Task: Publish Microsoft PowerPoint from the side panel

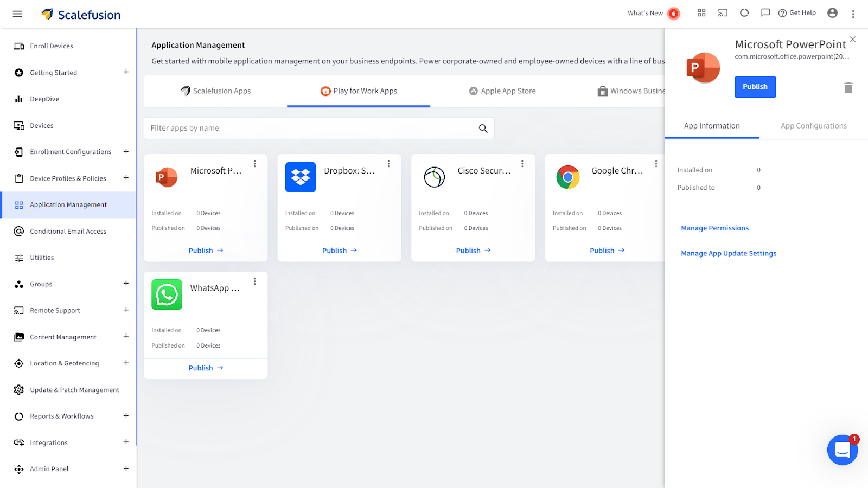Action: click(755, 87)
